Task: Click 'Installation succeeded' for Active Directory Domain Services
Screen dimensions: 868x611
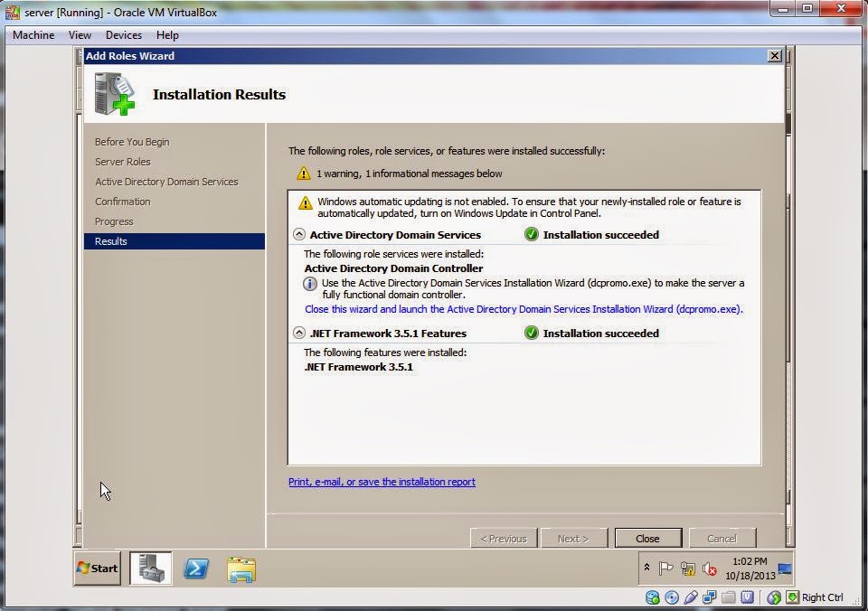Action: click(601, 235)
